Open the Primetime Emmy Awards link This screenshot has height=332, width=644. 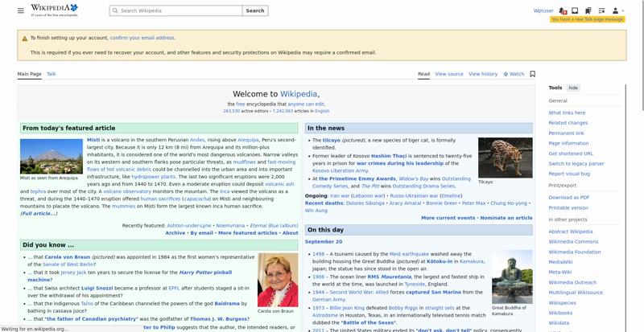[x=357, y=179]
